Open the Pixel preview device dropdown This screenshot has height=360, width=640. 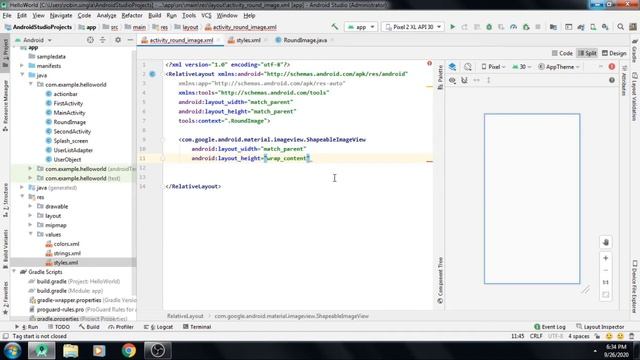coord(493,67)
